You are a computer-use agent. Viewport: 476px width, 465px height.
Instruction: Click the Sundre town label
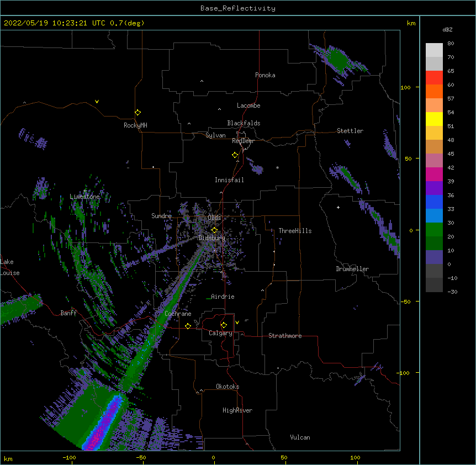(161, 216)
